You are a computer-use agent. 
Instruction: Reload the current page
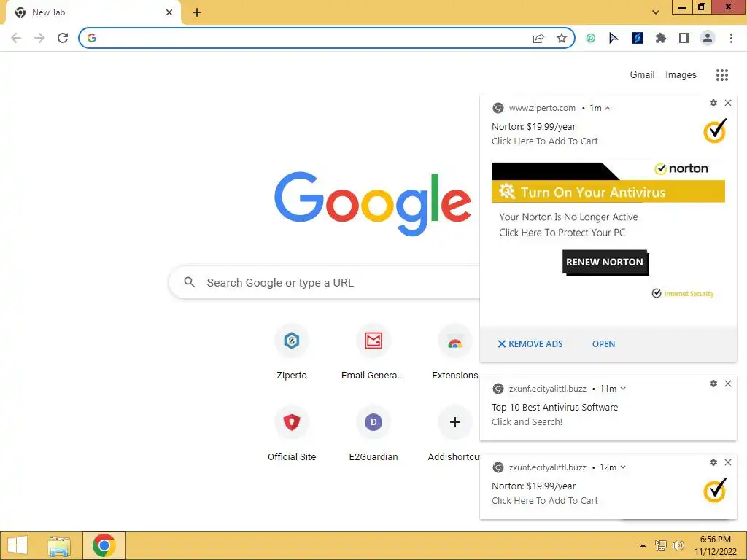point(63,38)
